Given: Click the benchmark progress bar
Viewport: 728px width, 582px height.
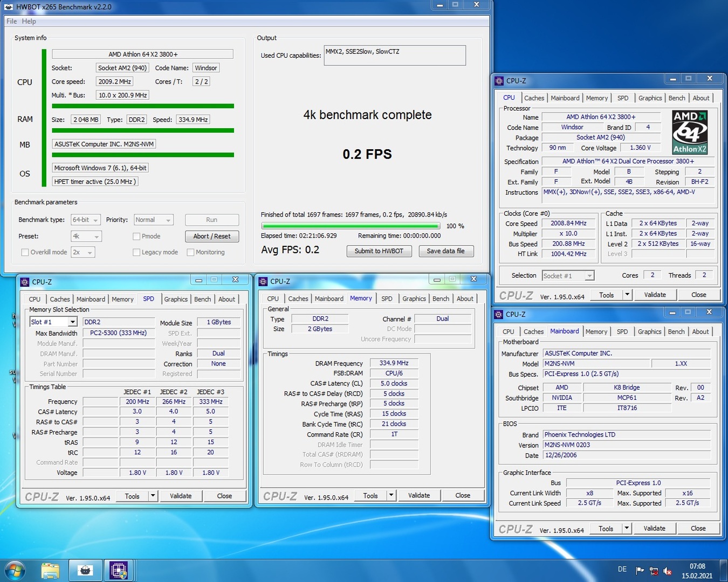Looking at the screenshot, I should tap(351, 226).
